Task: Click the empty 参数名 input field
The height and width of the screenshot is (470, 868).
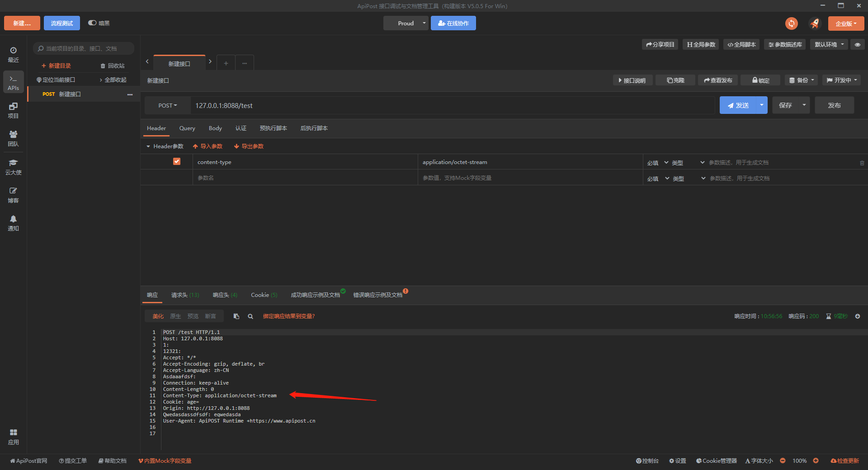Action: pos(305,178)
